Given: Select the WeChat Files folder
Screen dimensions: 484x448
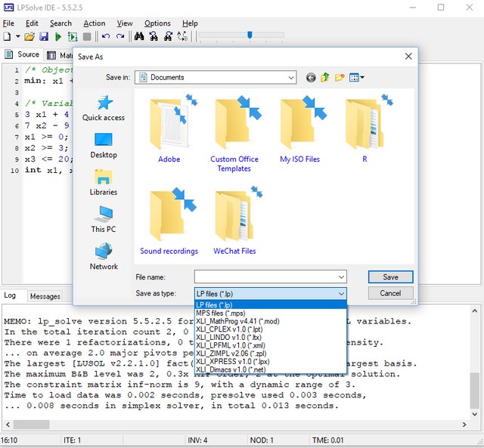Looking at the screenshot, I should tap(234, 221).
